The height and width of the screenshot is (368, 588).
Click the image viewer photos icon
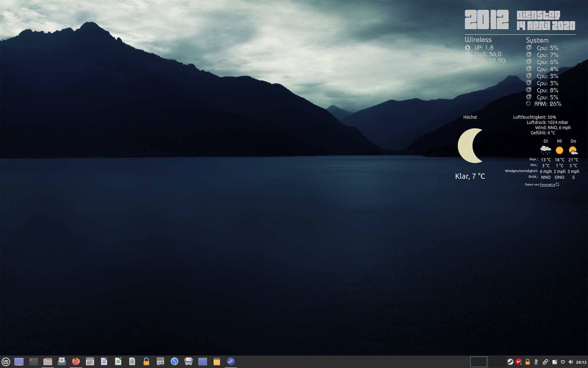(x=188, y=362)
